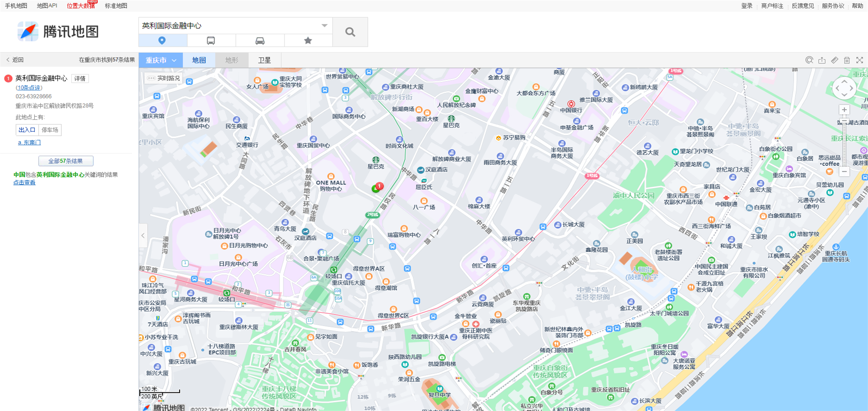Click the 登录 login link
868x411 pixels.
pos(747,6)
